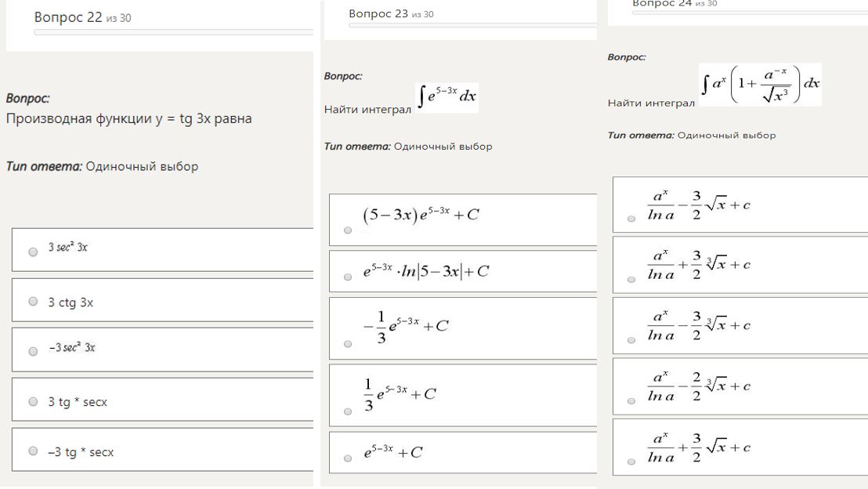Mark the "–3 tg * secx" option
868x489 pixels.
pyautogui.click(x=32, y=451)
